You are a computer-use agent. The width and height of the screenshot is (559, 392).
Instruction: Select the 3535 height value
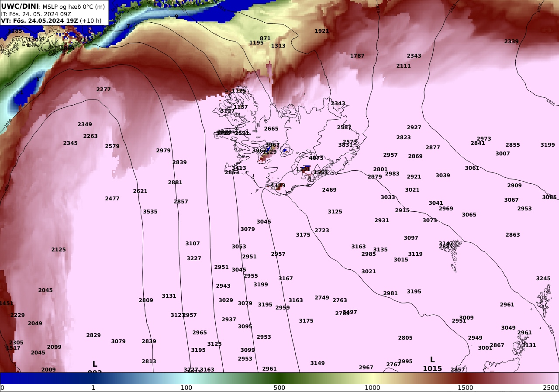[x=150, y=212]
